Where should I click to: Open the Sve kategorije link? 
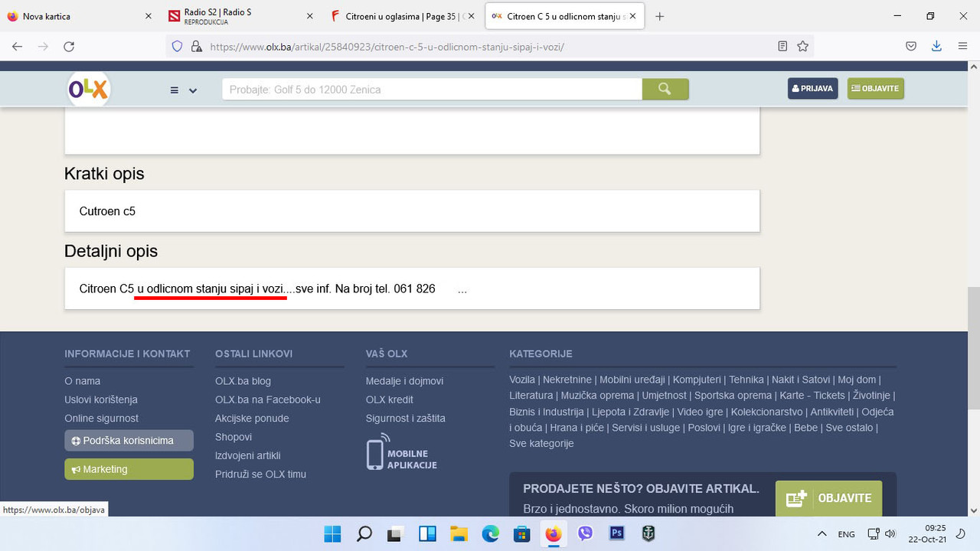click(541, 444)
